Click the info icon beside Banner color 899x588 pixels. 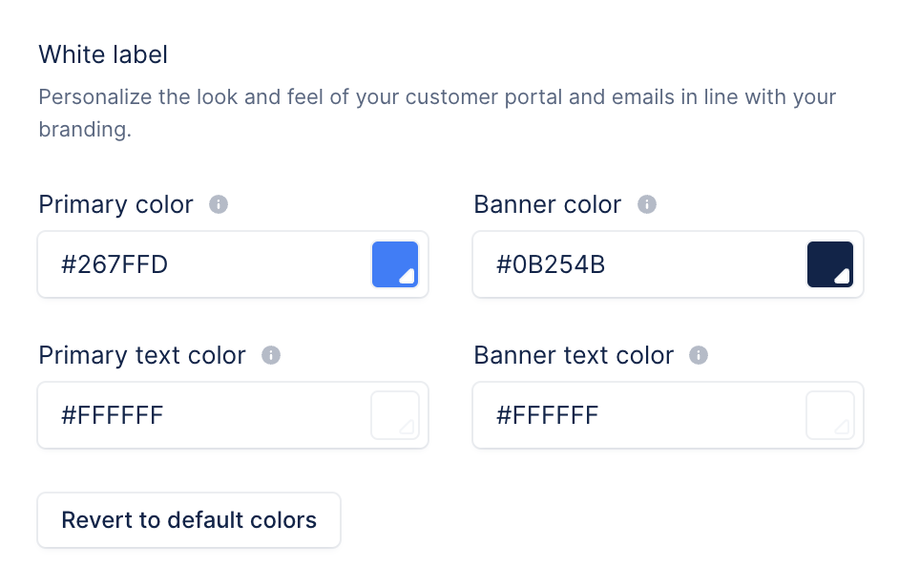[647, 204]
